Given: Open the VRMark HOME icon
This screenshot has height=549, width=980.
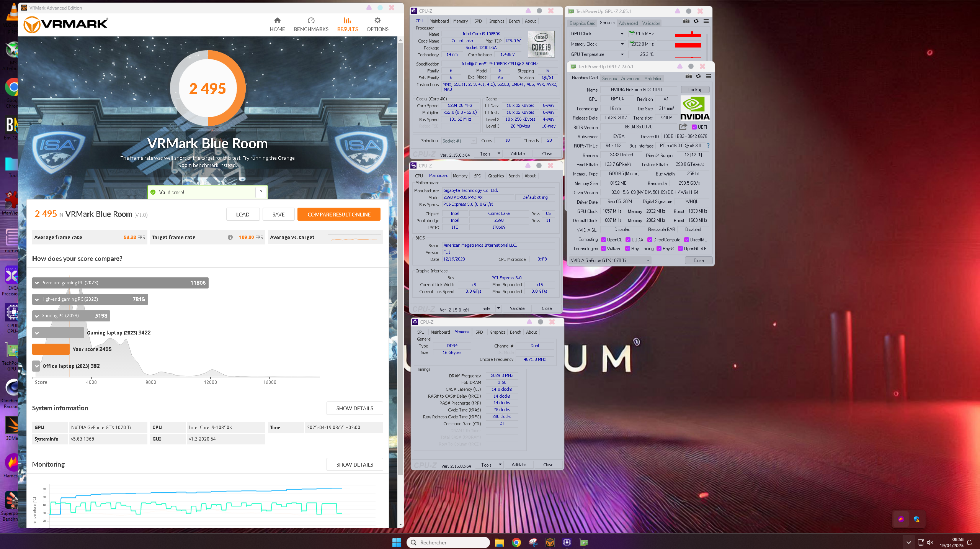Looking at the screenshot, I should tap(277, 20).
